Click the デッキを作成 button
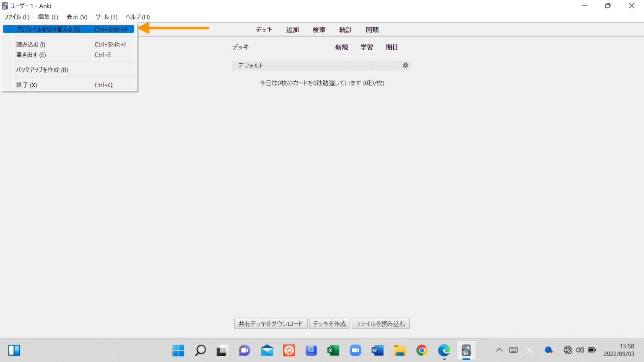 click(x=330, y=323)
